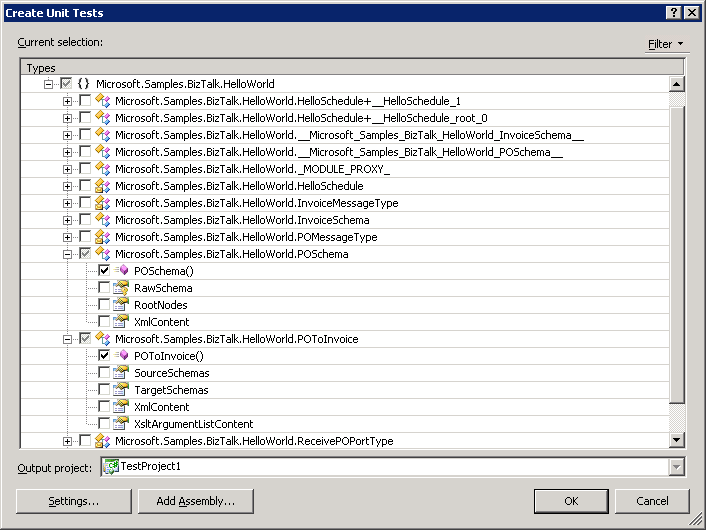Select the __Microsoft_Samples_BizTalk_HelloWorld_POSchema__ row text

[x=339, y=152]
